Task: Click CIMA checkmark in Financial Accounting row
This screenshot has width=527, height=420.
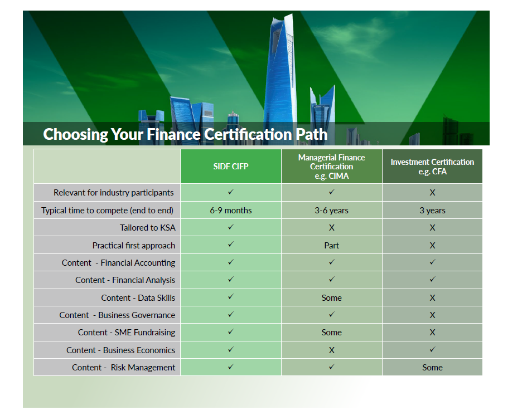Action: click(x=331, y=262)
